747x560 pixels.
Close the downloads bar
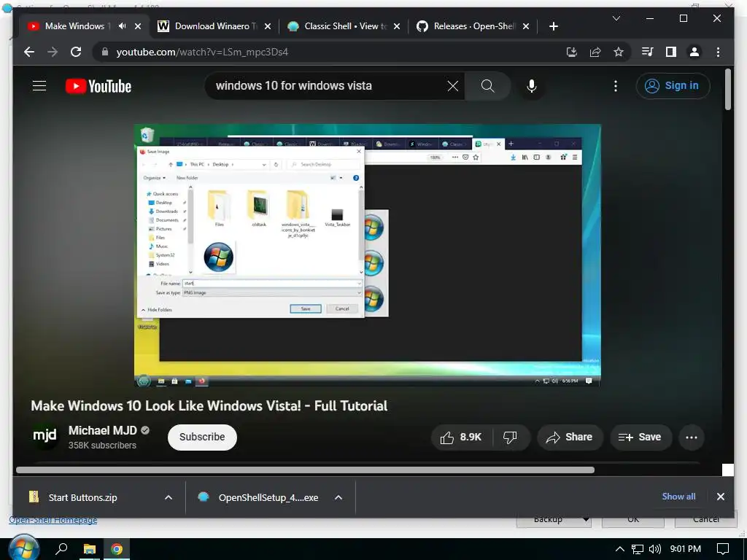click(720, 496)
